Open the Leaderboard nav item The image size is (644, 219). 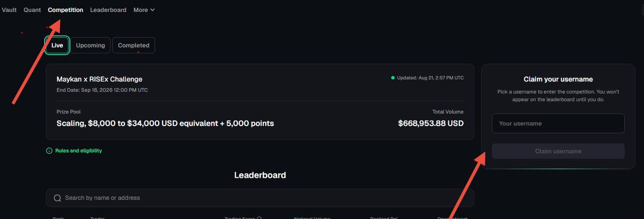(108, 10)
